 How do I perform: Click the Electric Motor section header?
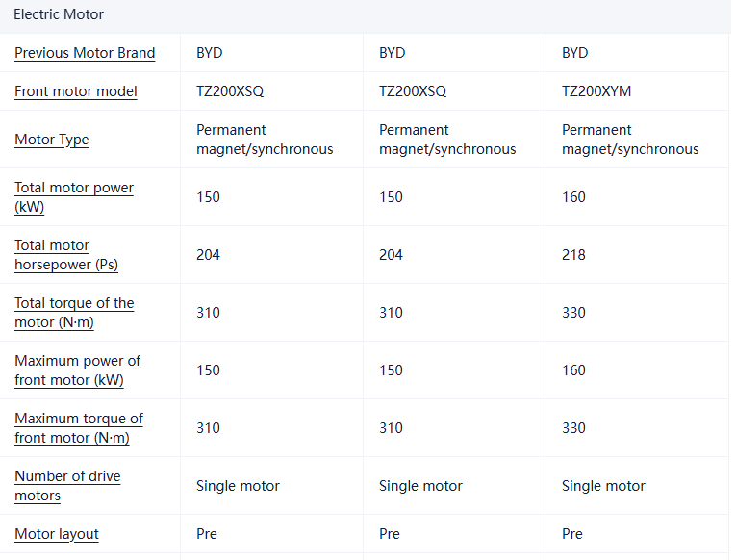59,14
